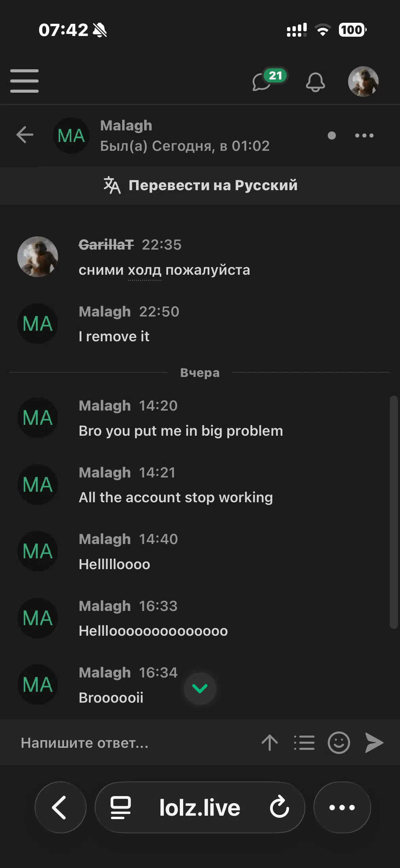Screen dimensions: 400x868
Task: Open GarillaT username on 22:35 message
Action: [106, 245]
